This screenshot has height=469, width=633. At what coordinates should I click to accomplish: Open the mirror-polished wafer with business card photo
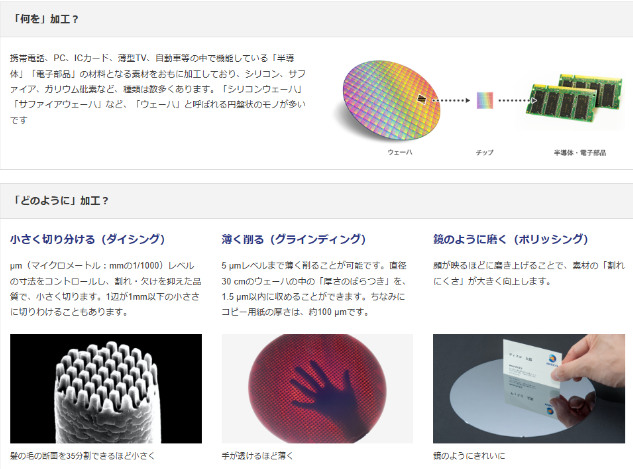tap(528, 388)
